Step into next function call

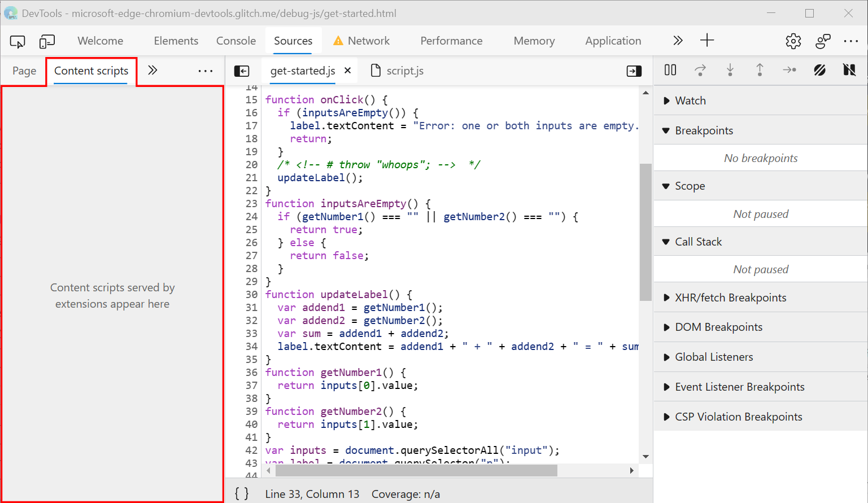(730, 70)
